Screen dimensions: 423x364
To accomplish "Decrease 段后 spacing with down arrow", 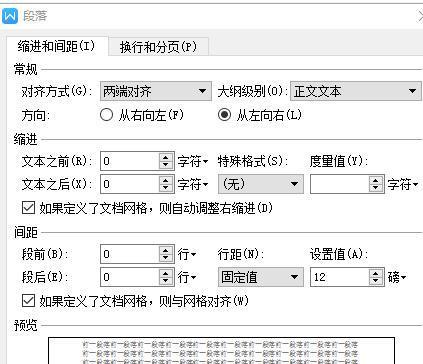I will coord(166,281).
